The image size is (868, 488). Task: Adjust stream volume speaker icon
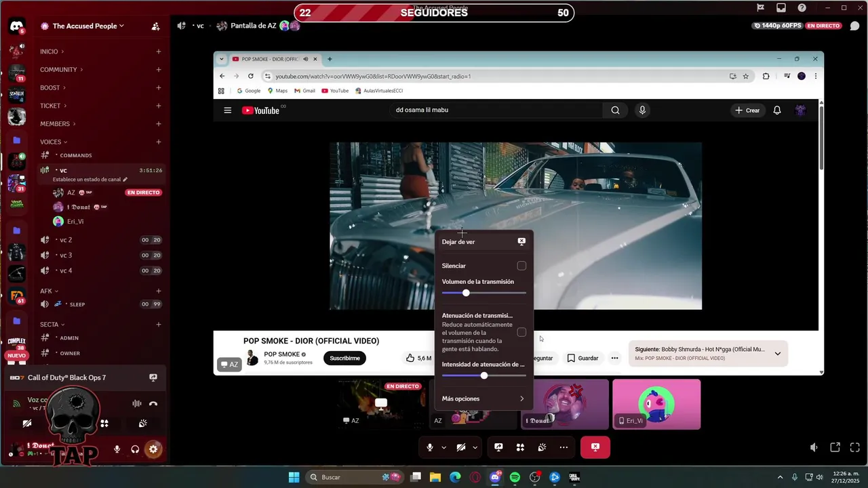[814, 447]
